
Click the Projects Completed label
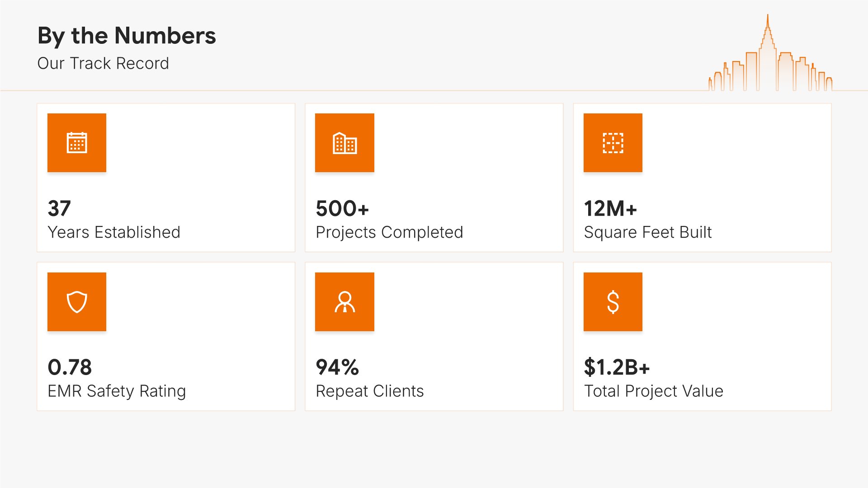[x=389, y=232]
